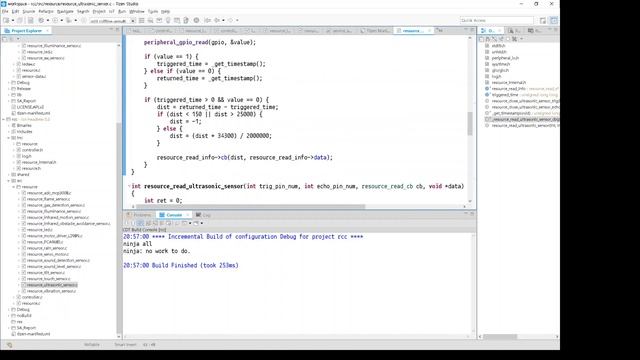
Task: Collapse the resource_read_ultrasonic_sensor function fold marker
Action: pos(129,186)
